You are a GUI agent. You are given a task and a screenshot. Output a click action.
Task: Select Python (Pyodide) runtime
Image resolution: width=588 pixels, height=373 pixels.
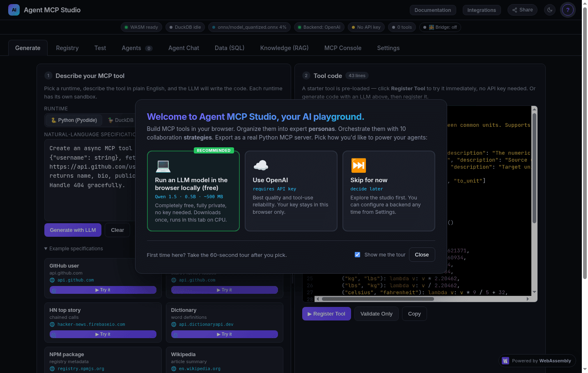pyautogui.click(x=74, y=120)
